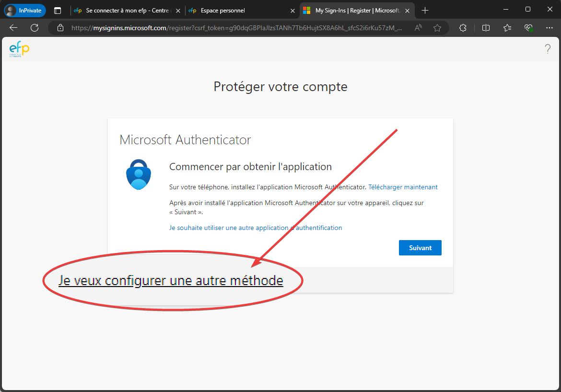Image resolution: width=561 pixels, height=392 pixels.
Task: Click the InPrivate profile badge
Action: pyautogui.click(x=25, y=11)
